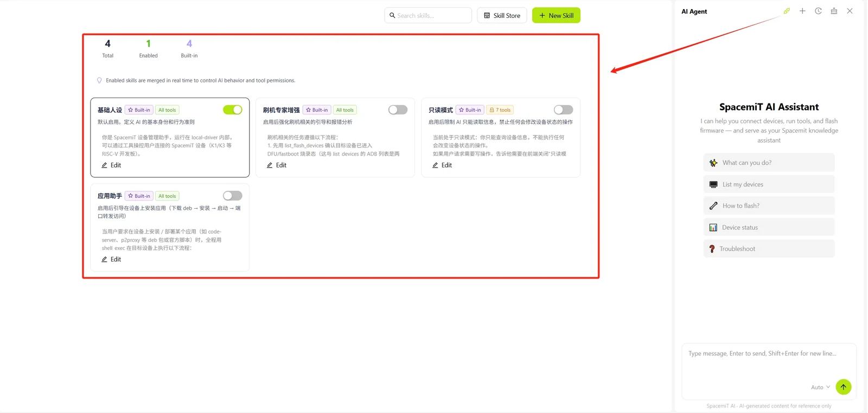Click the Built-in count stat
This screenshot has height=413, width=868.
click(189, 48)
